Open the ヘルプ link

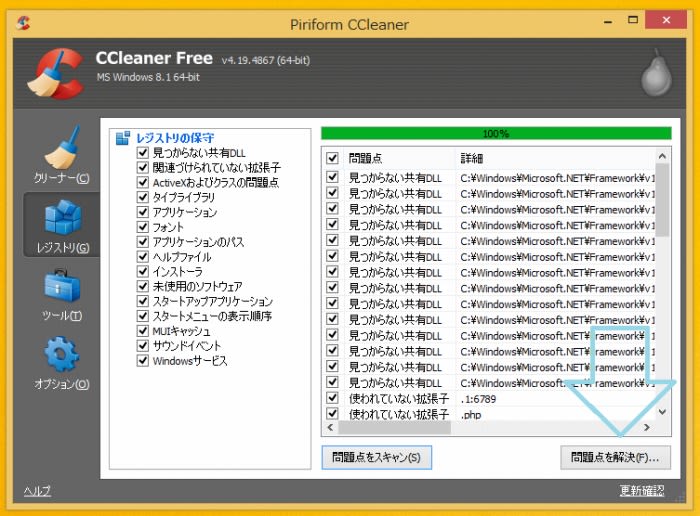pyautogui.click(x=37, y=490)
